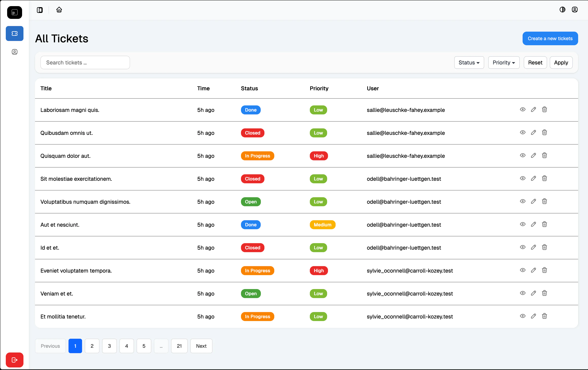Image resolution: width=588 pixels, height=370 pixels.
Task: View the 'Quibusdam omnis ut.' ticket
Action: [x=523, y=132]
